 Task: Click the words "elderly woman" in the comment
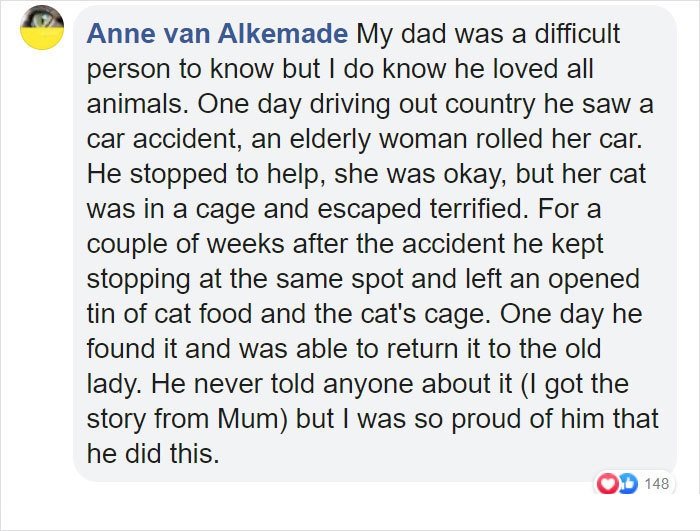(x=378, y=138)
